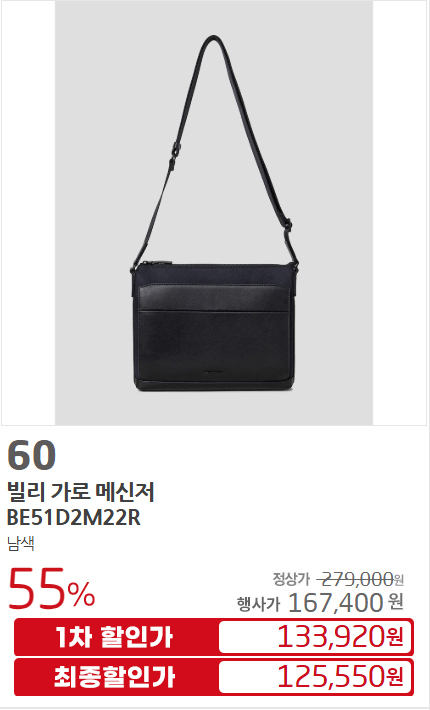Select the product code BE51D2M22R

(74, 518)
